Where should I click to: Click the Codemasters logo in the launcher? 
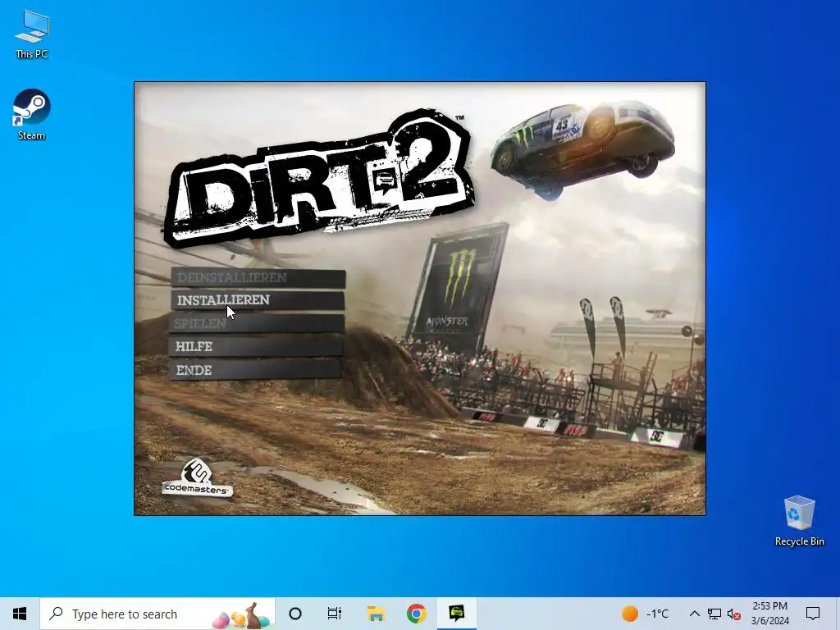(x=197, y=477)
